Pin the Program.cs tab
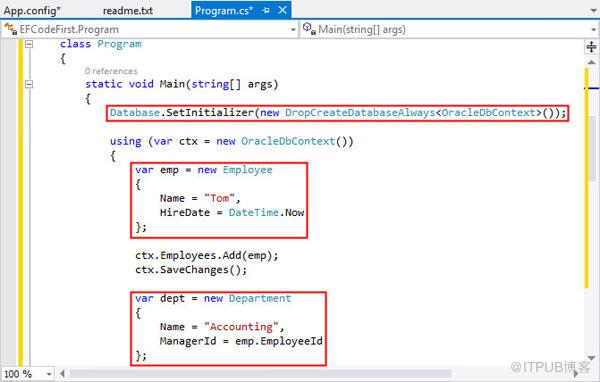This screenshot has height=382, width=600. click(266, 11)
